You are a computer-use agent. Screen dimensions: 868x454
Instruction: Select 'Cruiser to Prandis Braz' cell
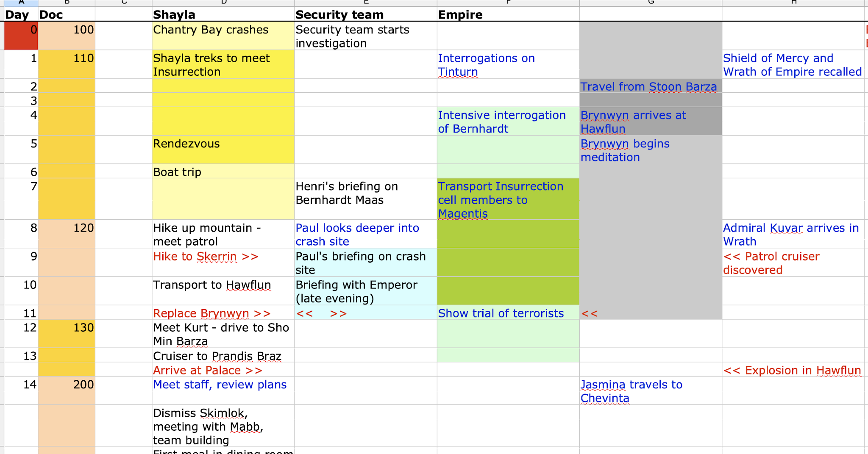click(223, 355)
